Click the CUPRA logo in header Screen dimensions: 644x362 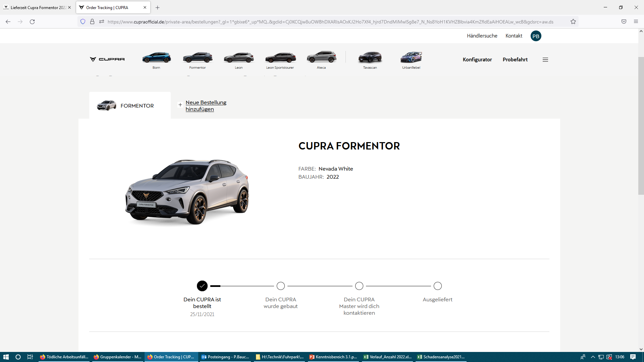[107, 59]
